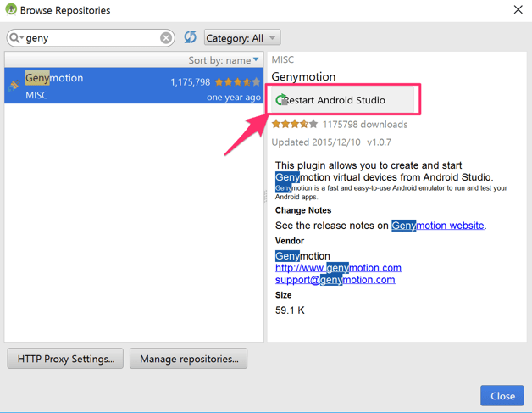Open the http://www.genymotion.com vendor link
532x413 pixels.
(338, 268)
